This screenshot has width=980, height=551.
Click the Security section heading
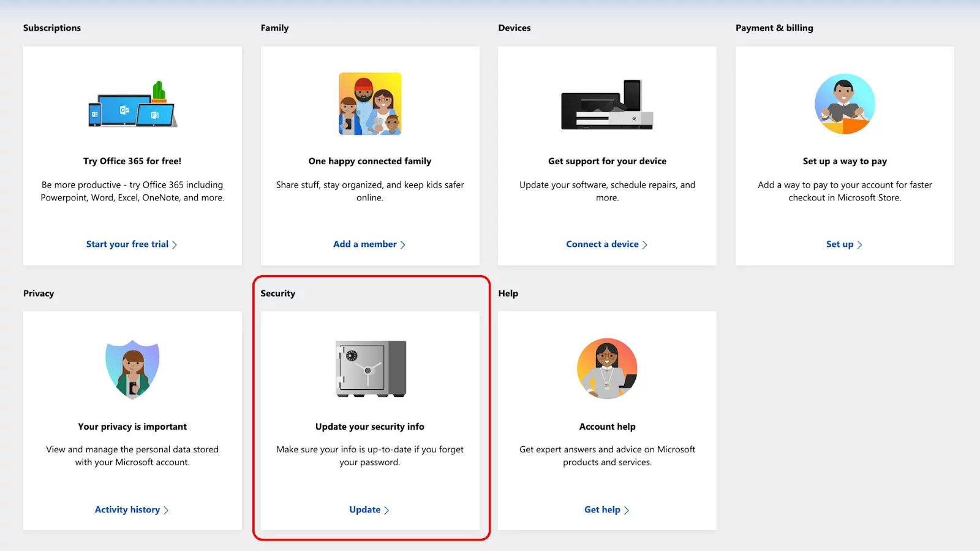(278, 293)
